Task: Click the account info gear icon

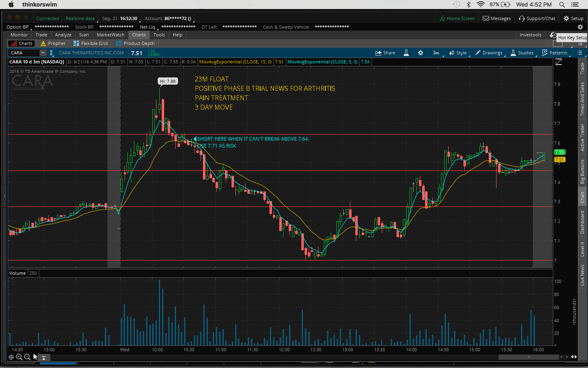Action: click(x=580, y=27)
